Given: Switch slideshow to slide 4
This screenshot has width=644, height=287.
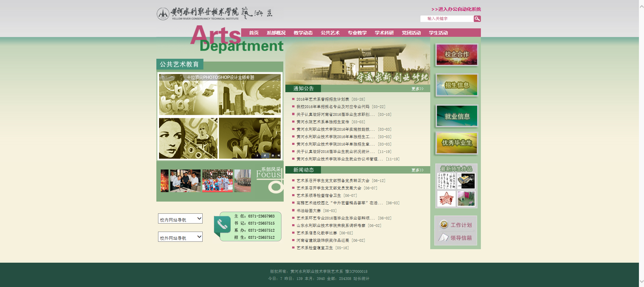Looking at the screenshot, I should tap(279, 156).
